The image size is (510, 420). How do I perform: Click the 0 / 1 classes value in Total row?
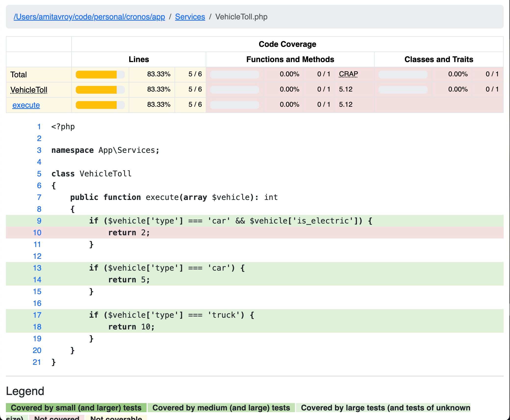(x=492, y=74)
